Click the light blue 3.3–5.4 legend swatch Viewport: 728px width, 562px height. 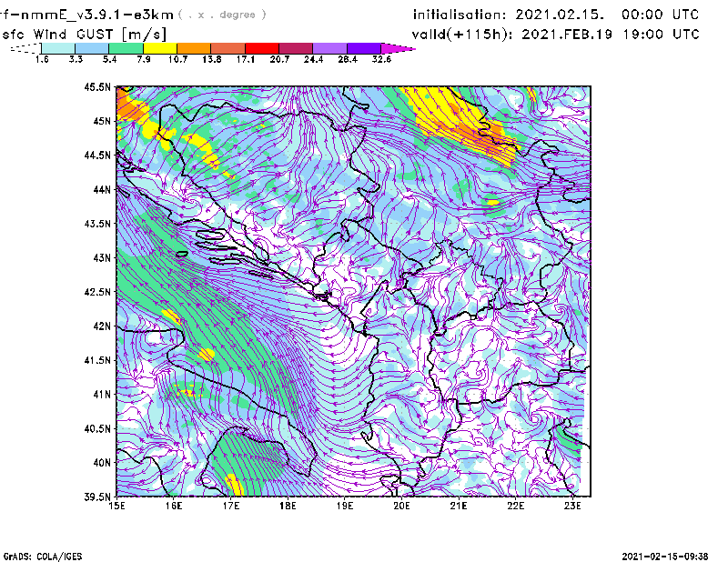(92, 48)
